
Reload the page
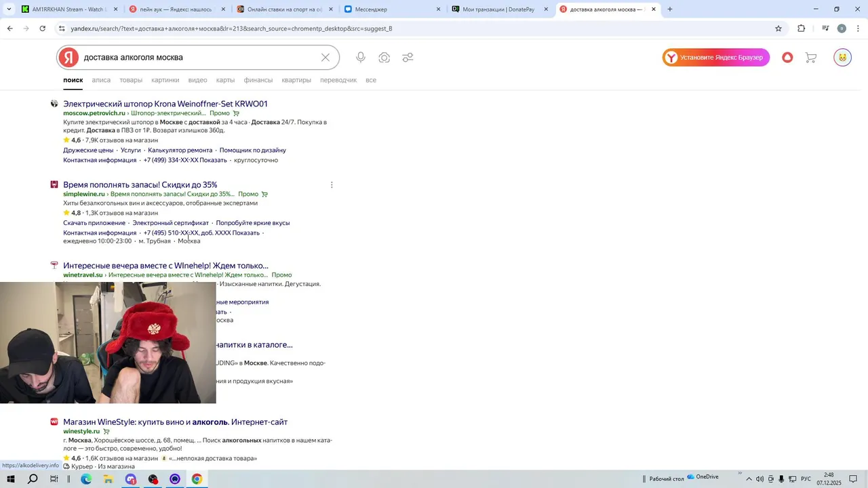[x=42, y=28]
